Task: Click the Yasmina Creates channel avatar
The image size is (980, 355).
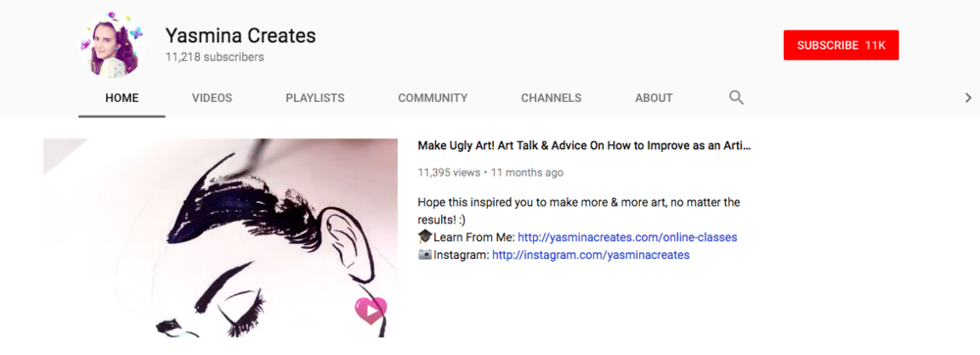Action: [x=112, y=46]
